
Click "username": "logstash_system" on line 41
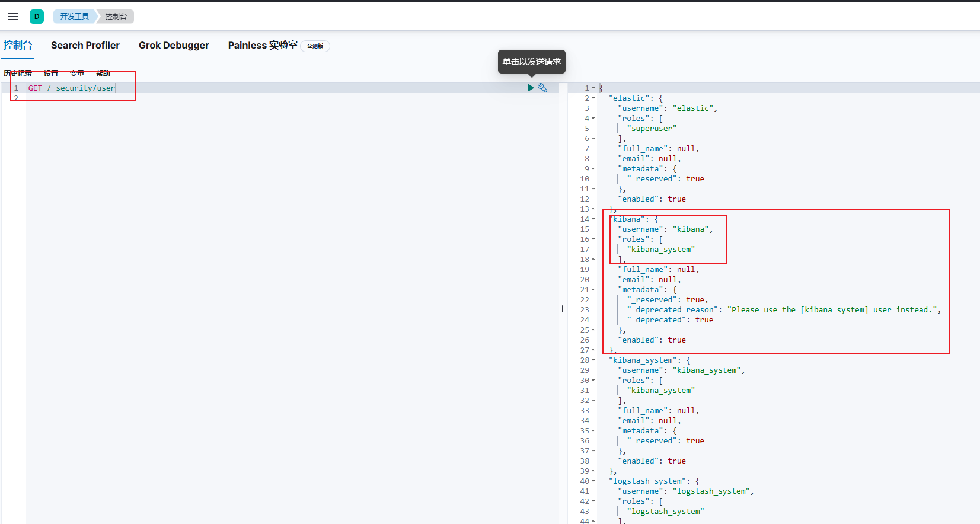click(x=686, y=491)
